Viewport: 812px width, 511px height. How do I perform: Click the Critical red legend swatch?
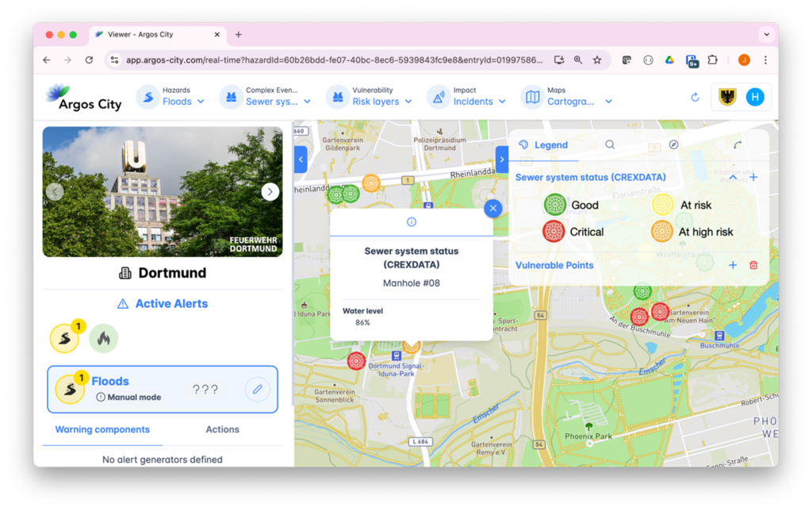point(553,232)
